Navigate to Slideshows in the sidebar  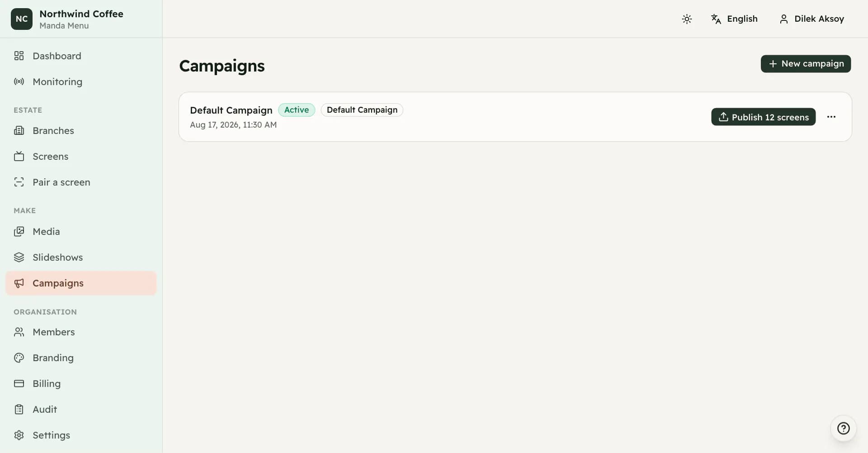pos(81,257)
